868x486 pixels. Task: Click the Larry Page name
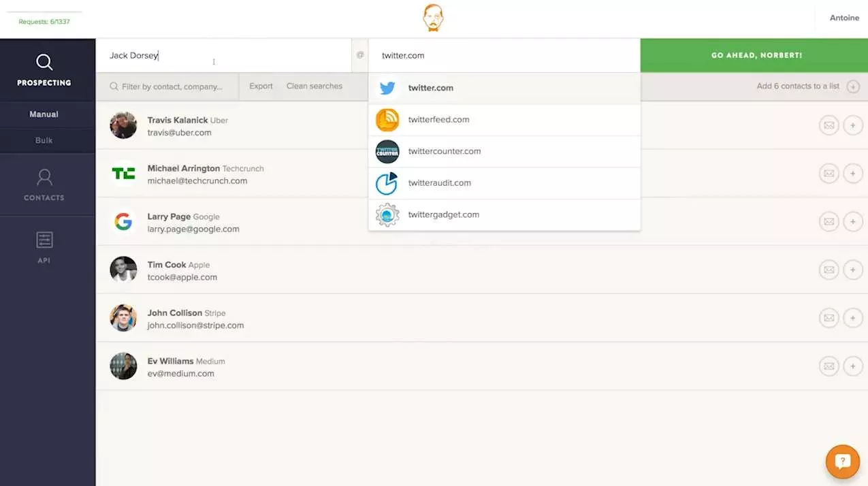169,216
